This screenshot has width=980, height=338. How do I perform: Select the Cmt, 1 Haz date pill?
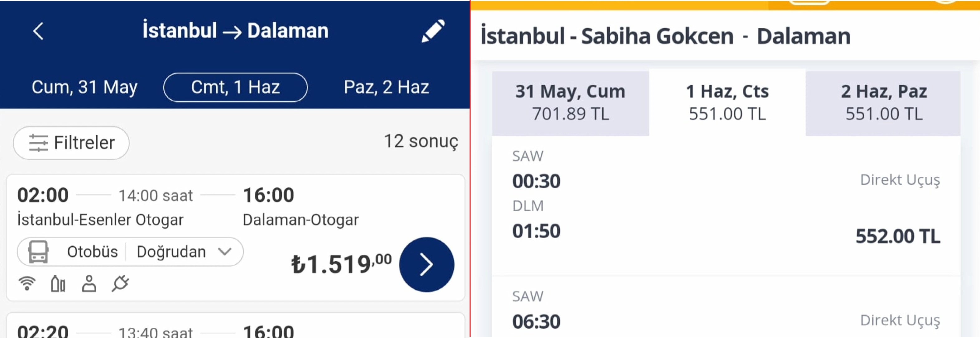[235, 87]
